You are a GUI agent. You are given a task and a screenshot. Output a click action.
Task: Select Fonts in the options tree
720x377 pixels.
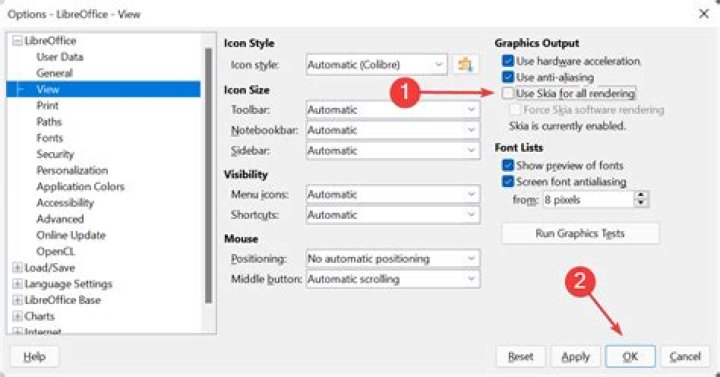pyautogui.click(x=50, y=138)
